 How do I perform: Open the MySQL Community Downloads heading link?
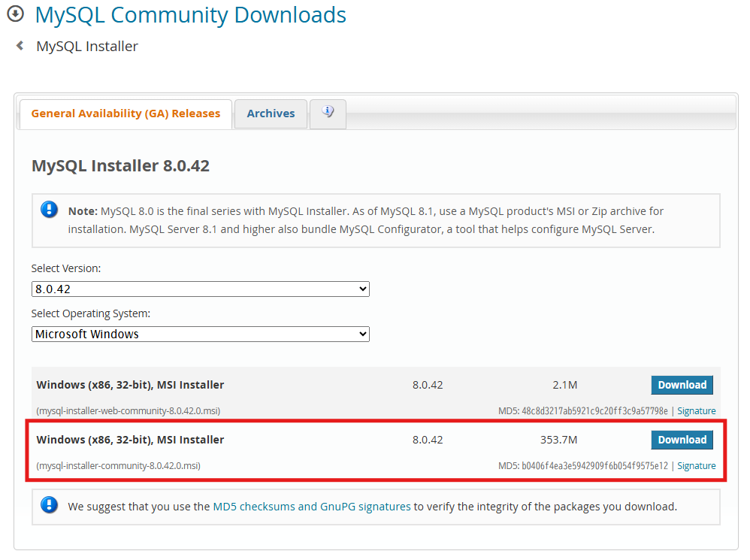(x=190, y=15)
